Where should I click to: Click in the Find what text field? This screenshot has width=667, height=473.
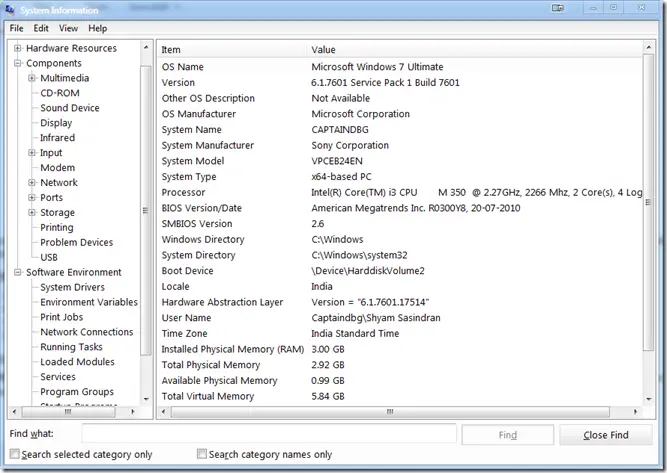click(268, 435)
